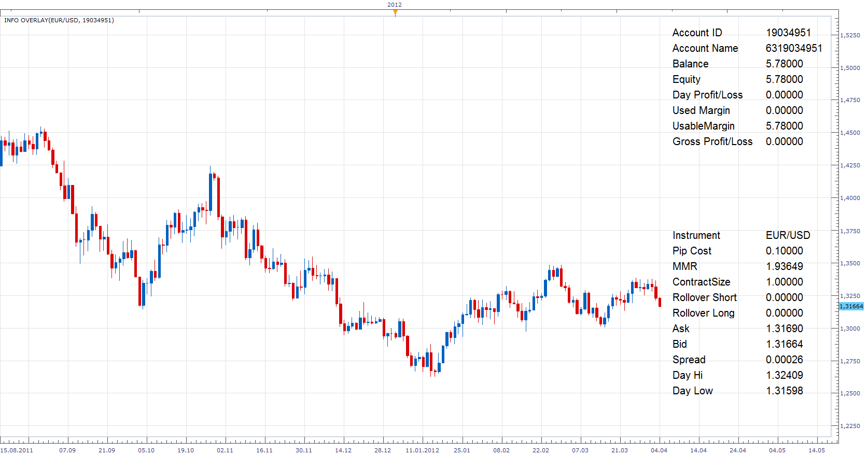This screenshot has width=868, height=456.
Task: Click the orange 2012 year marker triangle
Action: tap(395, 13)
